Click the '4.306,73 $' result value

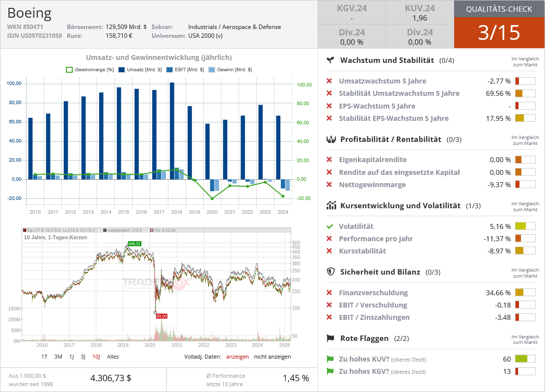pyautogui.click(x=111, y=378)
